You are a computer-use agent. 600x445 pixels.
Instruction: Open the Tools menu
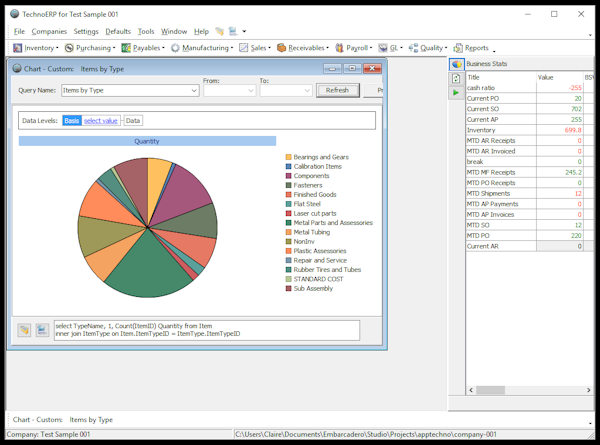click(146, 31)
